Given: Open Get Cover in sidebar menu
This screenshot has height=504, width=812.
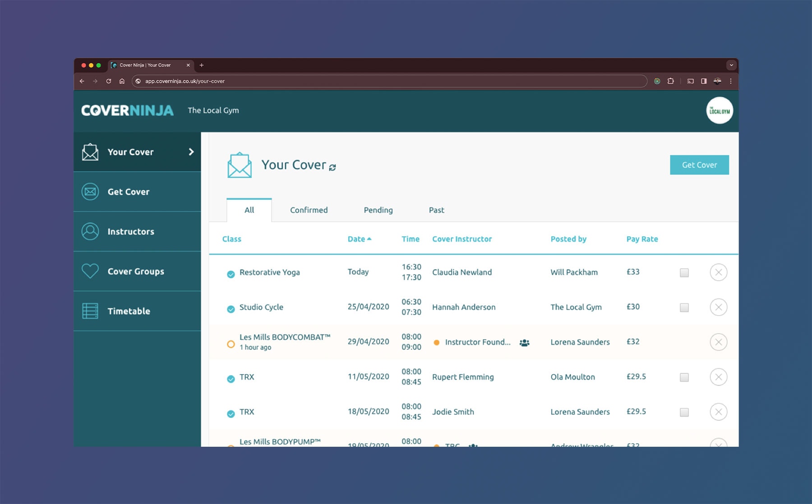Looking at the screenshot, I should point(137,192).
